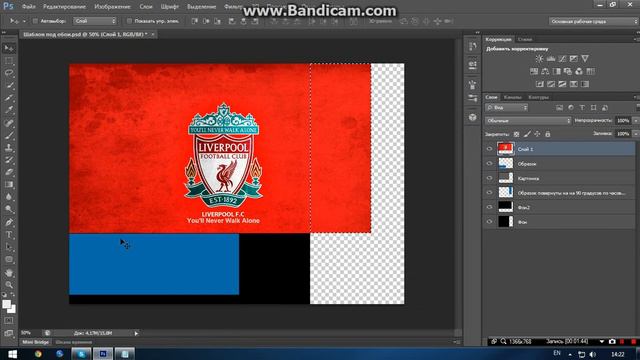Toggle lock transparent pixels
640x360 pixels.
tap(516, 134)
